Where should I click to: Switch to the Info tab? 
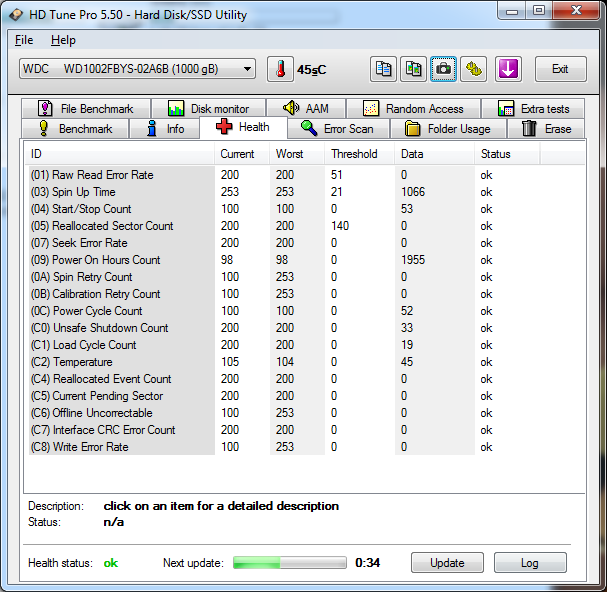point(165,129)
